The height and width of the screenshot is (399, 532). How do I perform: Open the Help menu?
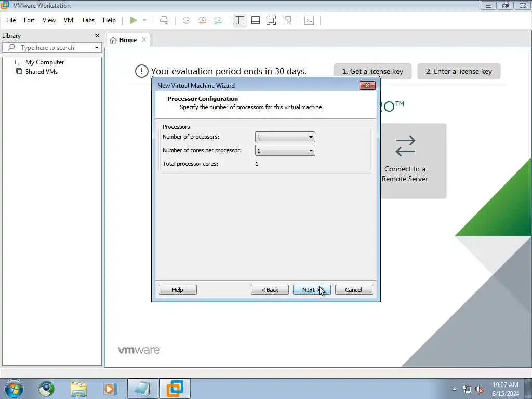109,20
